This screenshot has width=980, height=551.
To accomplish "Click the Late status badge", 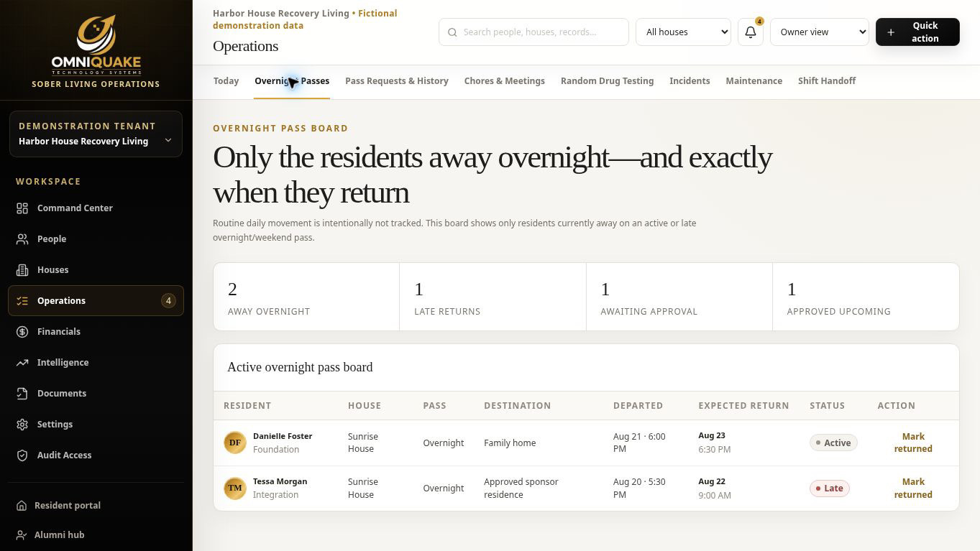I will coord(829,489).
